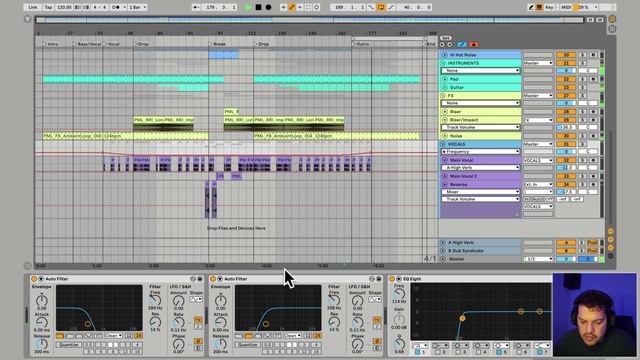Click the Intro locator
This screenshot has height=360, width=640.
pos(51,44)
